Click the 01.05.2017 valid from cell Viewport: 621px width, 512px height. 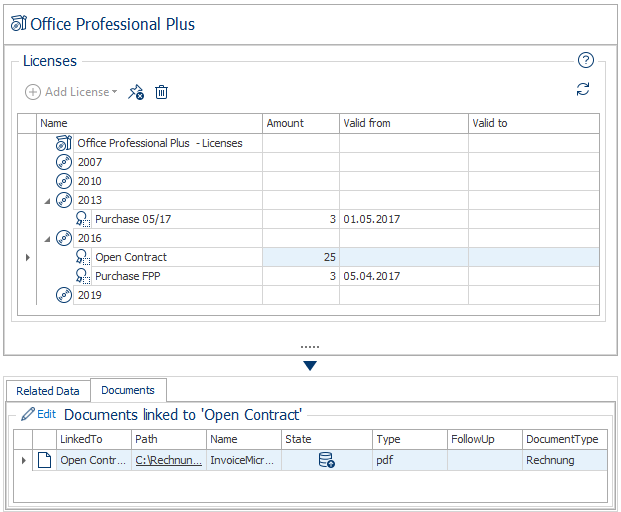[x=404, y=219]
